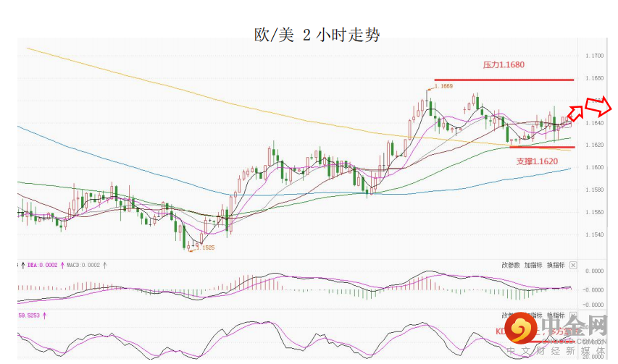This screenshot has height=364, width=618.
Task: Click 加指标 in the MACD panel
Action: pos(533,266)
